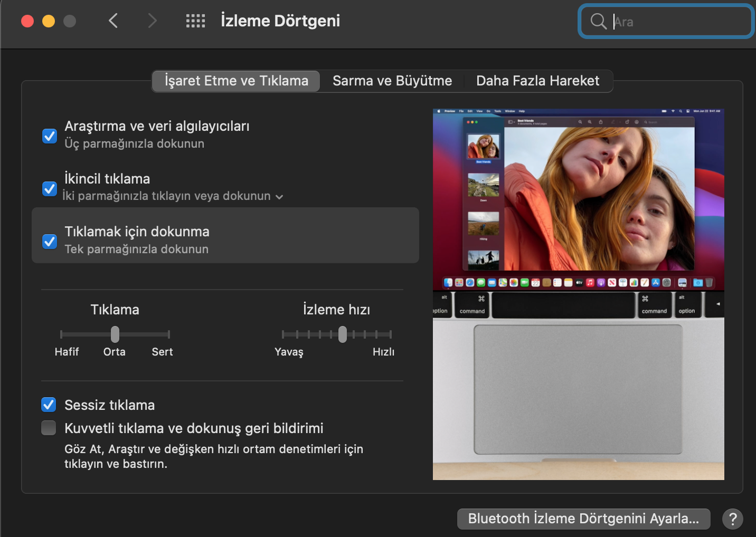The height and width of the screenshot is (537, 756).
Task: Toggle the Tıklamak için dokunma checkbox
Action: point(50,241)
